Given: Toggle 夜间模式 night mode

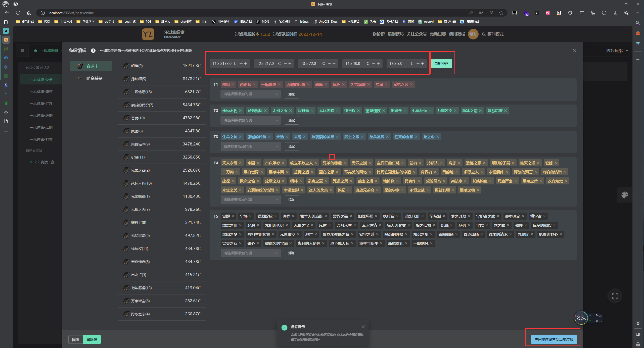Looking at the screenshot, I should [x=493, y=34].
